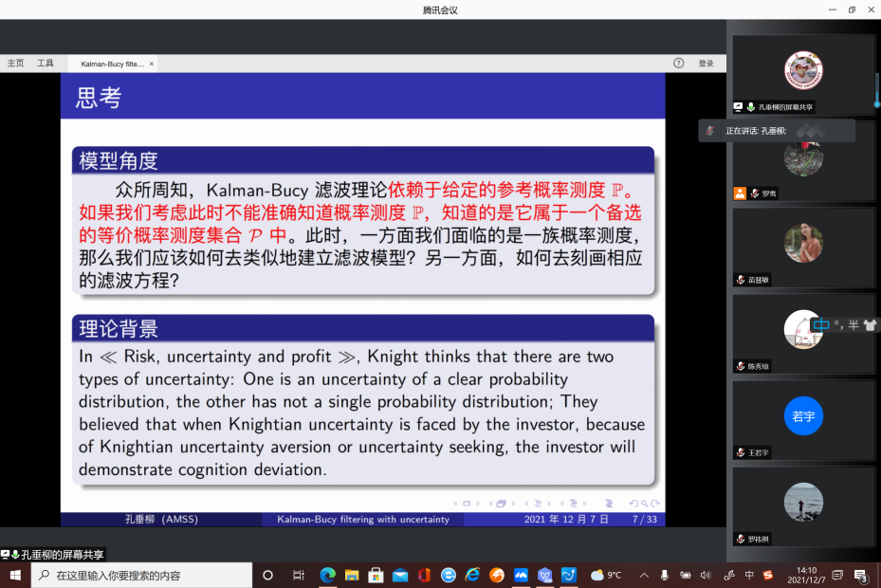This screenshot has height=588, width=881.
Task: Open Microsoft Edge from the taskbar
Action: (327, 575)
